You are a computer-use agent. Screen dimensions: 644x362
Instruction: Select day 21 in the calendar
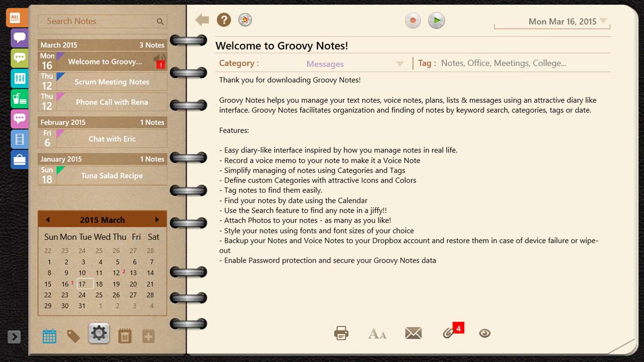(x=150, y=284)
